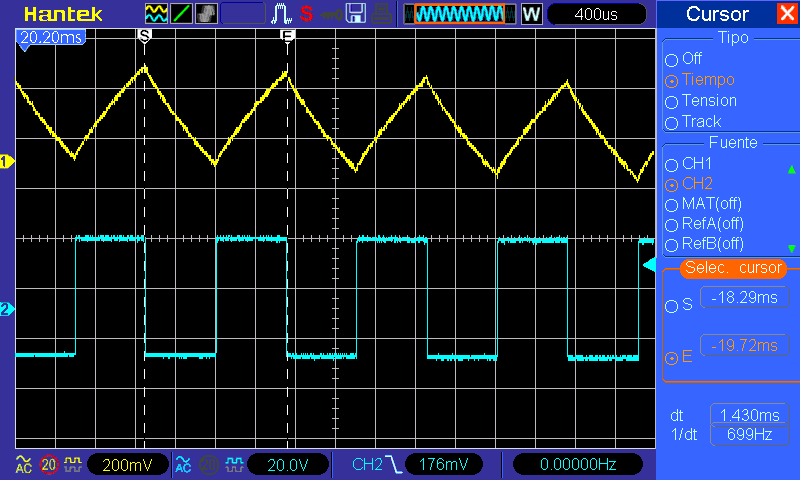Click the printer icon in top toolbar

pos(380,14)
